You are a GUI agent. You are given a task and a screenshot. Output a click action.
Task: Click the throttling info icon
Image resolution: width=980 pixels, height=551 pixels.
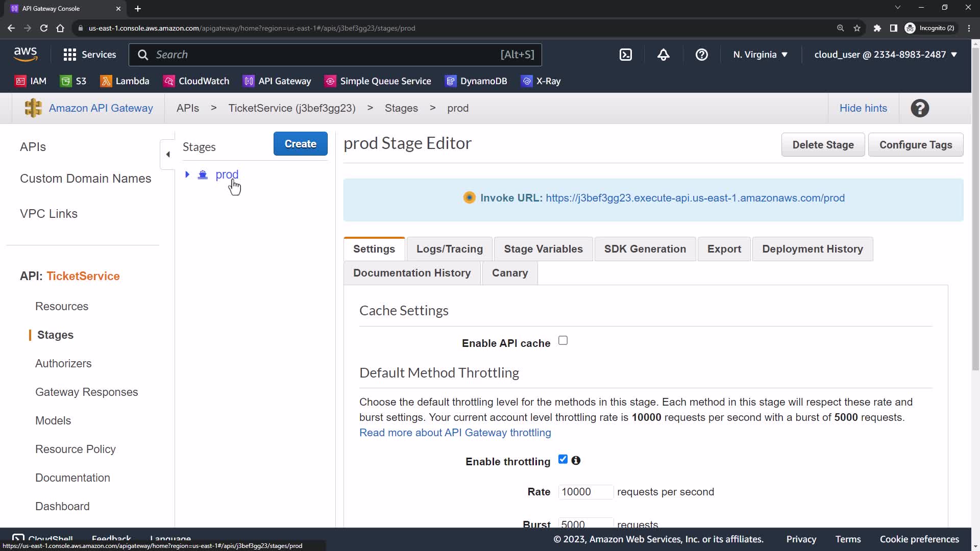pos(576,460)
